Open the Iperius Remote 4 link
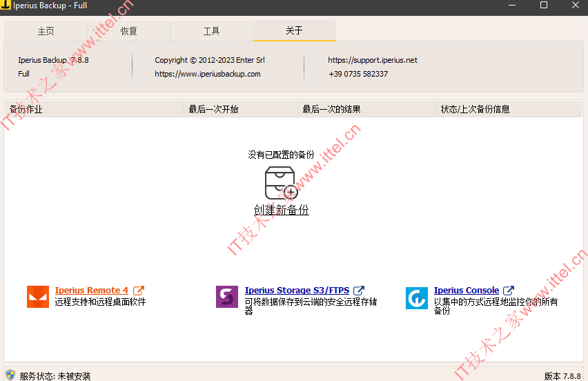This screenshot has height=381, width=588. point(92,291)
